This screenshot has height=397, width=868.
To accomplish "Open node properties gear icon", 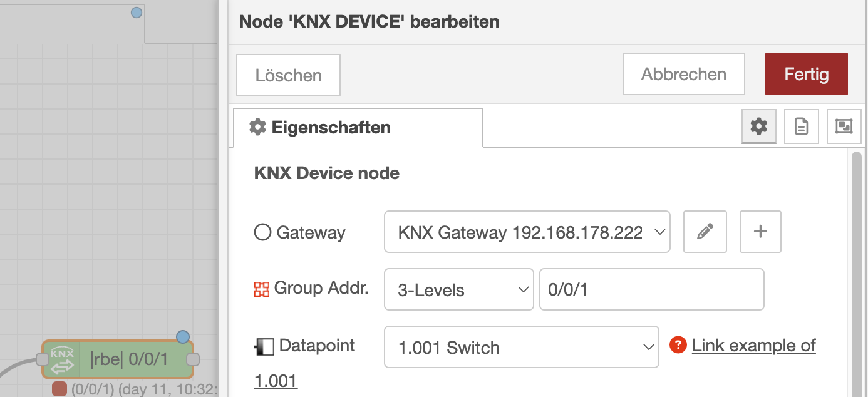I will point(758,126).
